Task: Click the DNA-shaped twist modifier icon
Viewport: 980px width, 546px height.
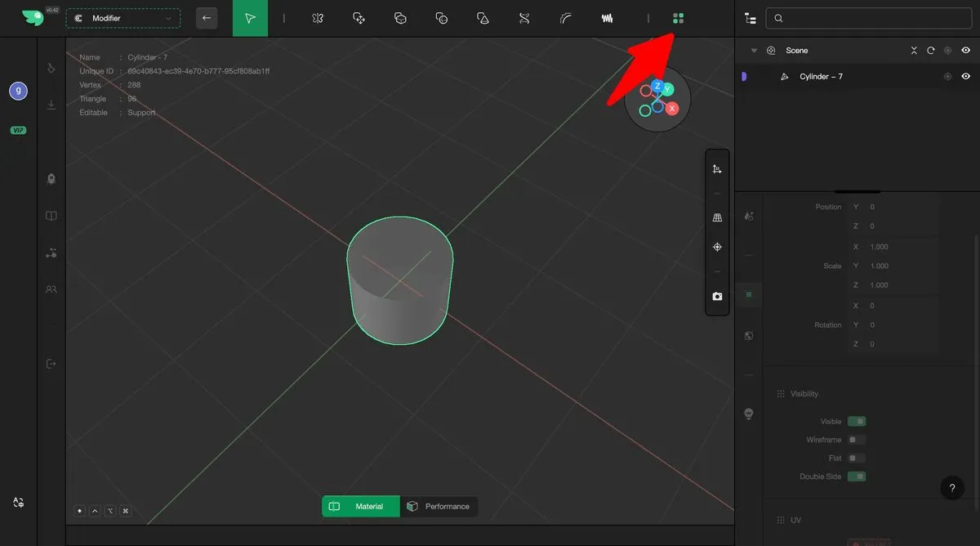Action: [x=524, y=18]
